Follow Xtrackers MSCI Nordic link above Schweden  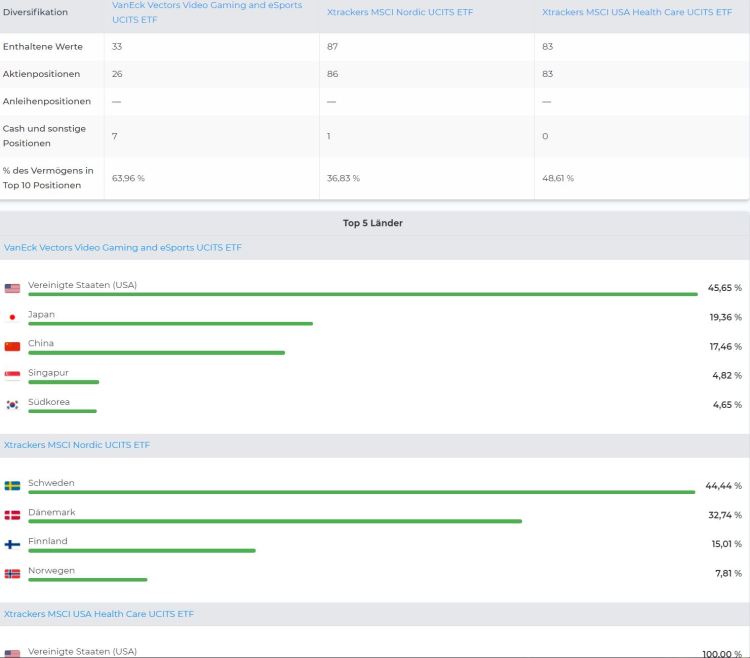click(77, 444)
